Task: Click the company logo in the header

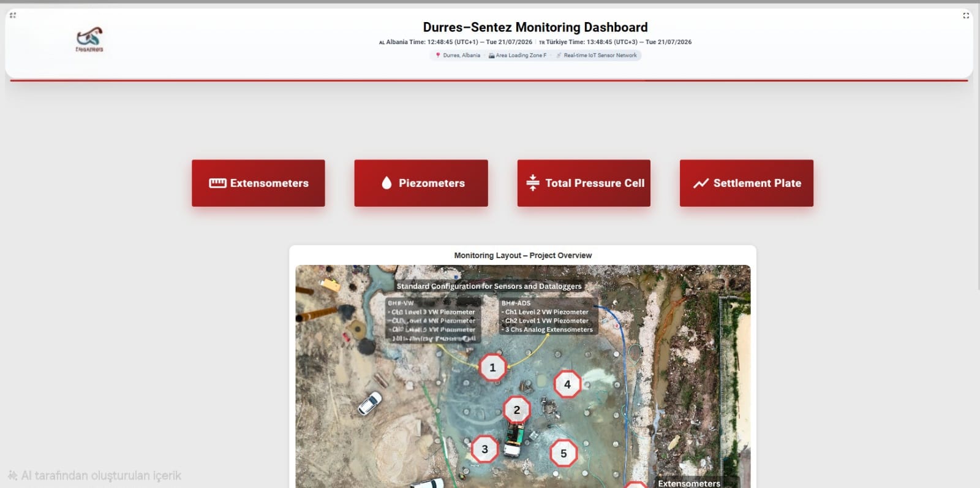Action: [89, 40]
